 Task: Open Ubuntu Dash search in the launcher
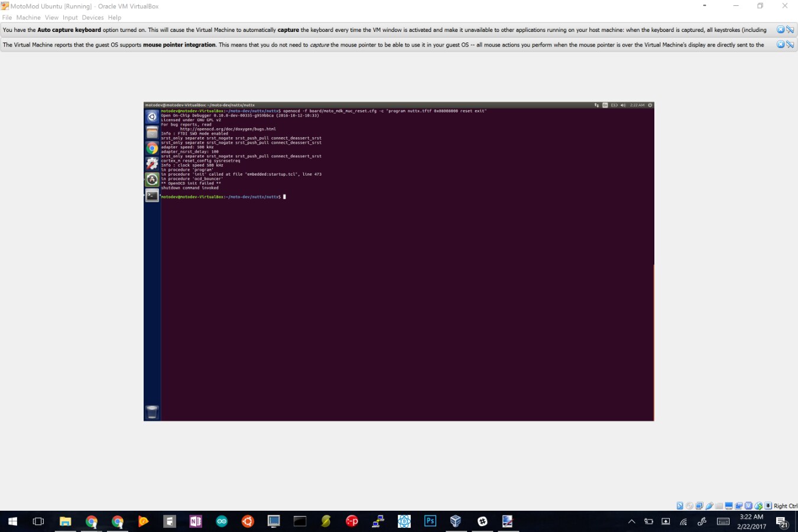click(152, 117)
